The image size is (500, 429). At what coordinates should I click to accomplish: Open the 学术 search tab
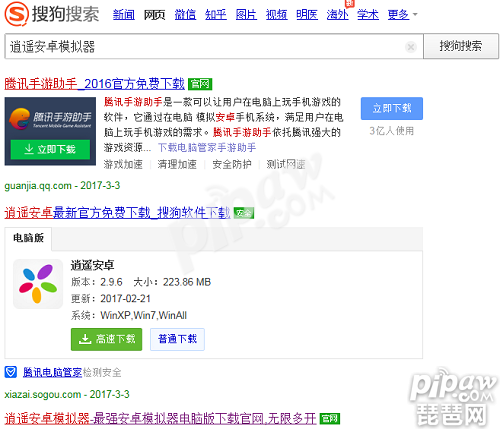[368, 15]
